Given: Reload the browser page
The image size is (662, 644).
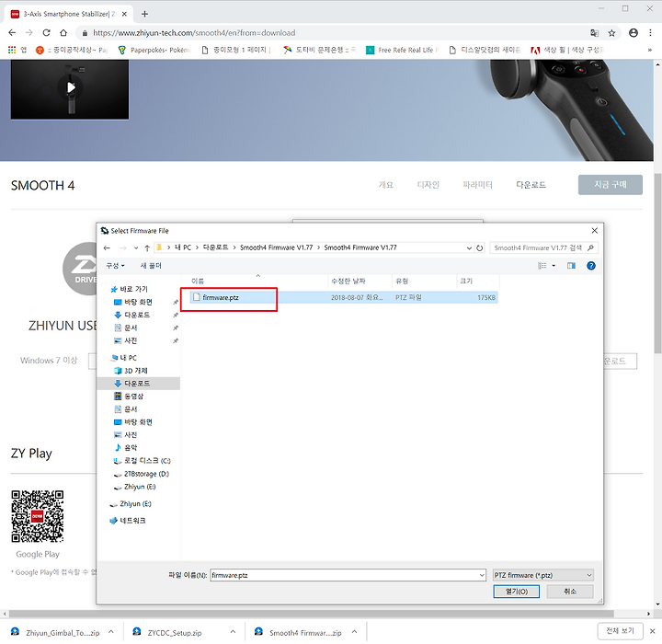Looking at the screenshot, I should click(x=47, y=33).
